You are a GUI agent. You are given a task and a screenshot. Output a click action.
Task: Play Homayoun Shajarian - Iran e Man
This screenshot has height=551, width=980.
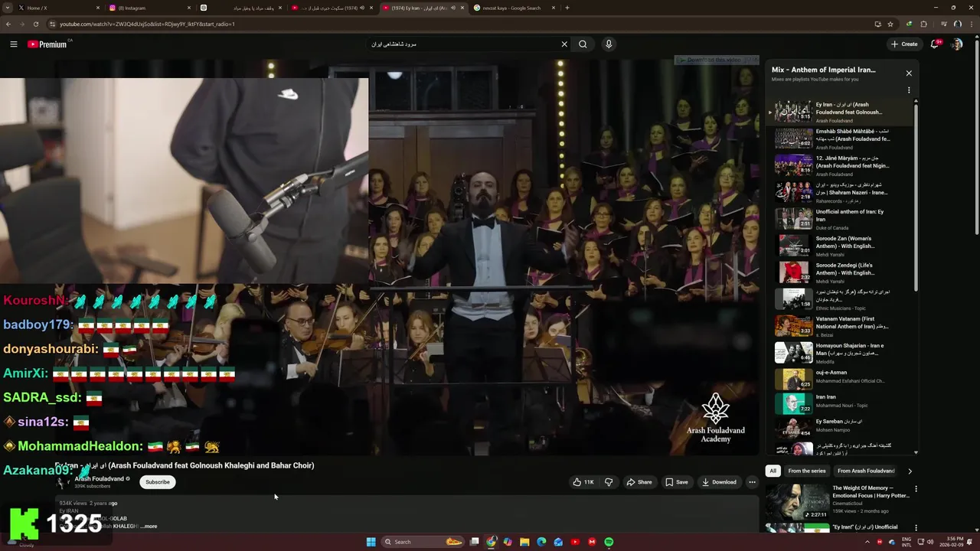point(841,353)
